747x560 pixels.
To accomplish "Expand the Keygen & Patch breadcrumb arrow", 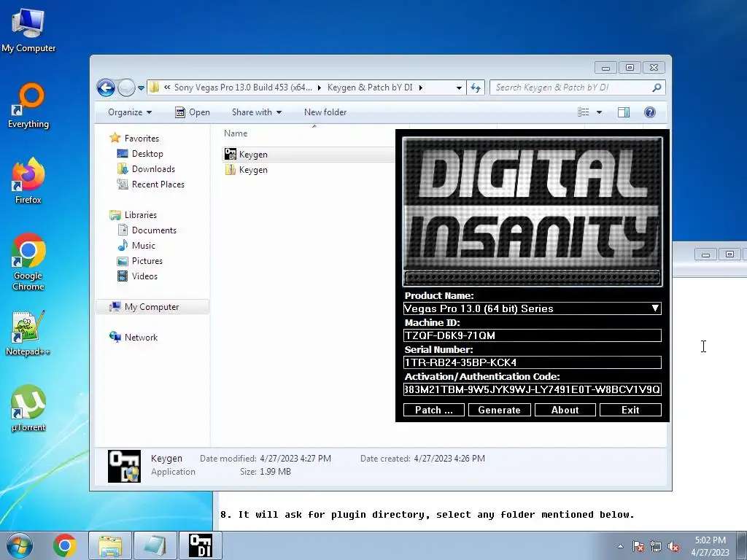I will tap(421, 87).
